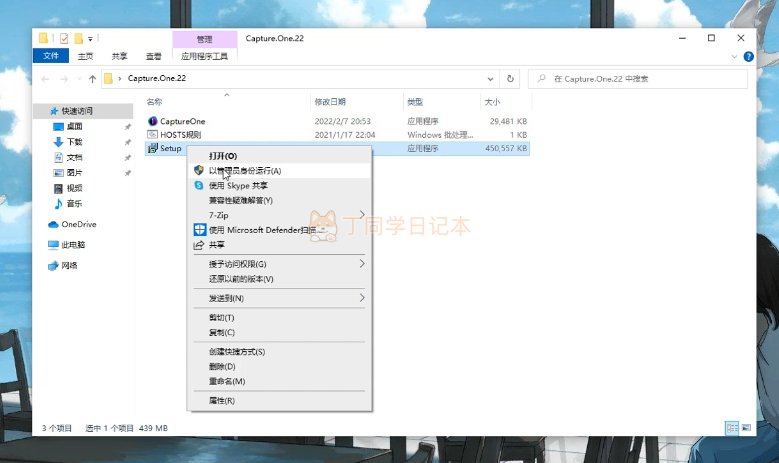Select 使用 Skype 共享 entry
779x463 pixels.
[279, 185]
